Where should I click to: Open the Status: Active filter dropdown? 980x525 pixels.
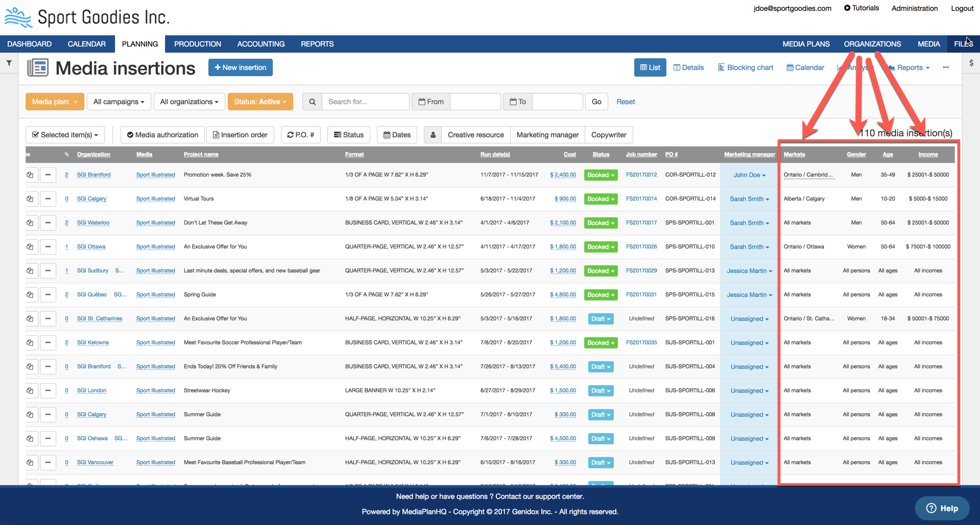(260, 102)
